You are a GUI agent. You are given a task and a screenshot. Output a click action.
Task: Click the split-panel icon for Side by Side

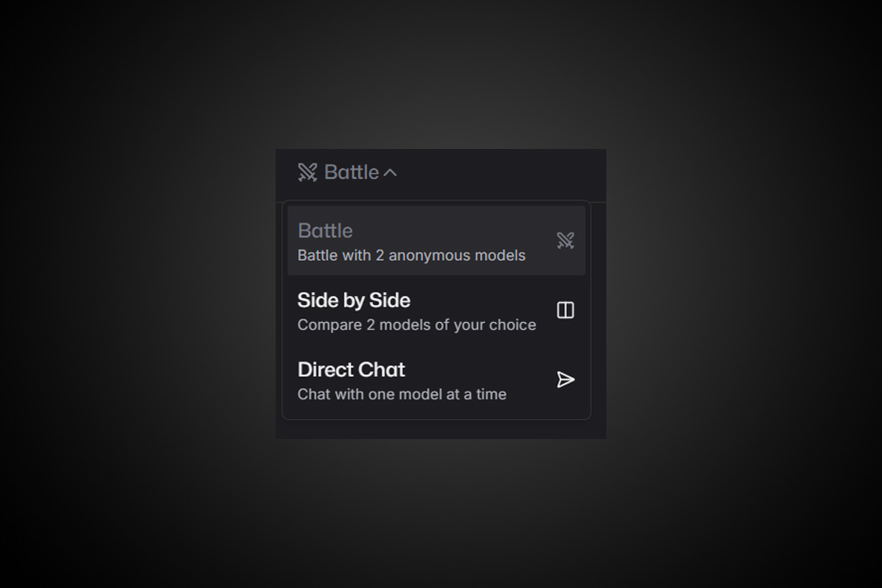coord(565,310)
